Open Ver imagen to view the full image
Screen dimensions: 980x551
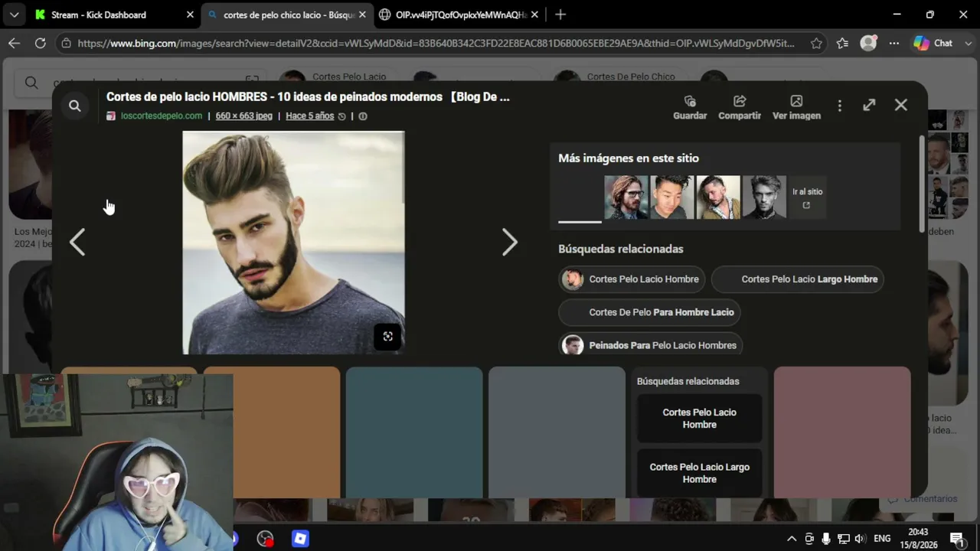coord(796,108)
